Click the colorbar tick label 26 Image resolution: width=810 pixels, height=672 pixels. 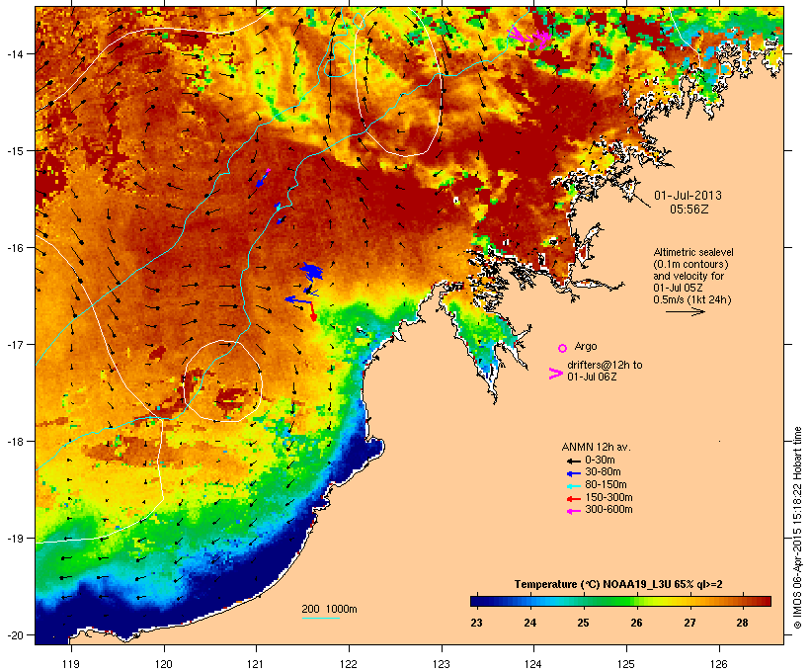click(x=636, y=623)
